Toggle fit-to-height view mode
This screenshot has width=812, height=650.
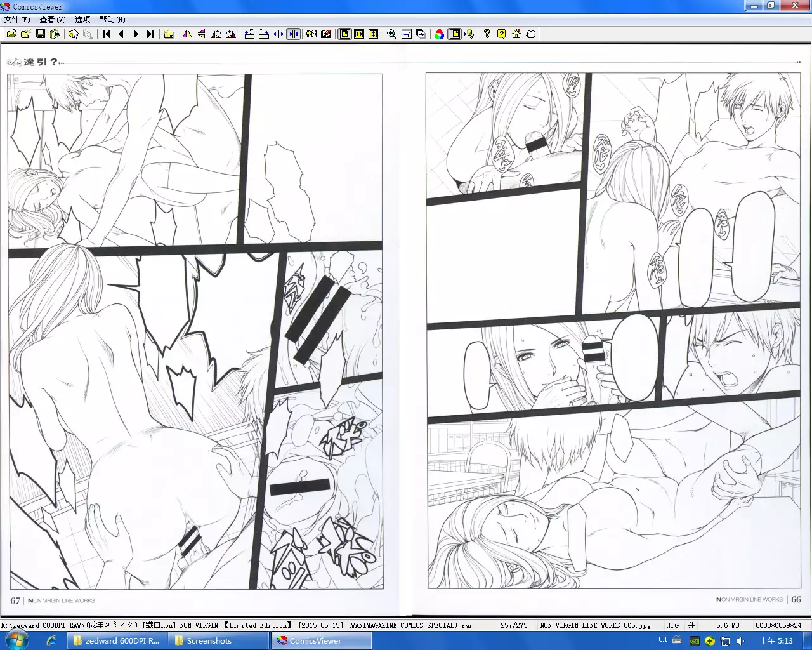[374, 34]
